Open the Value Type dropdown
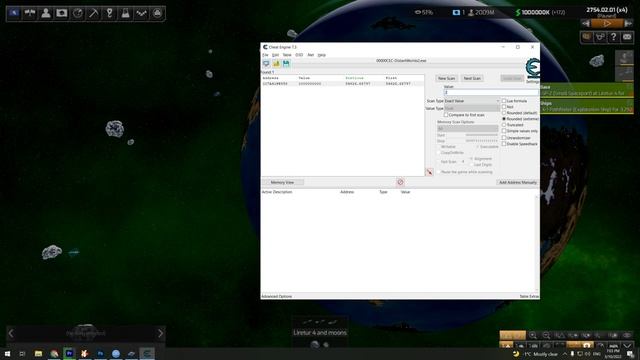 click(x=471, y=108)
